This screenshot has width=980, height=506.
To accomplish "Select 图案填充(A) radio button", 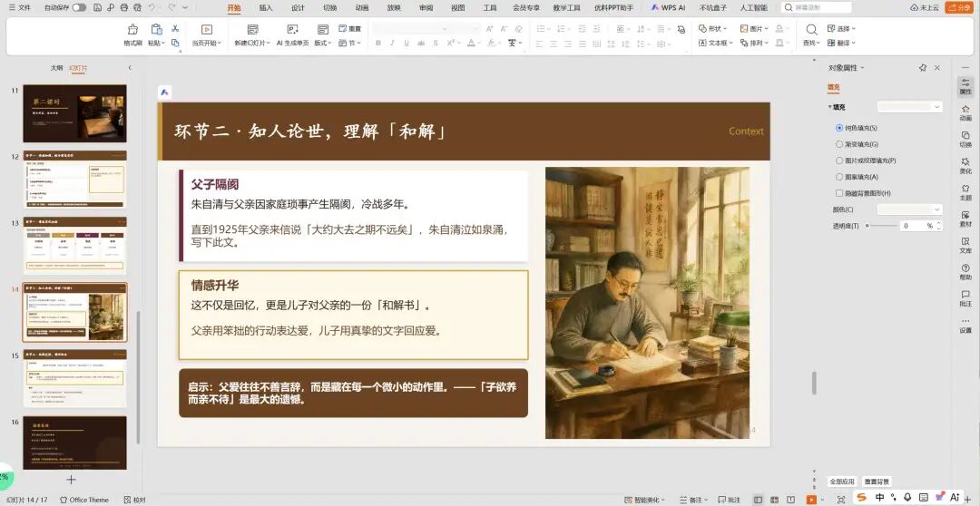I will (839, 177).
